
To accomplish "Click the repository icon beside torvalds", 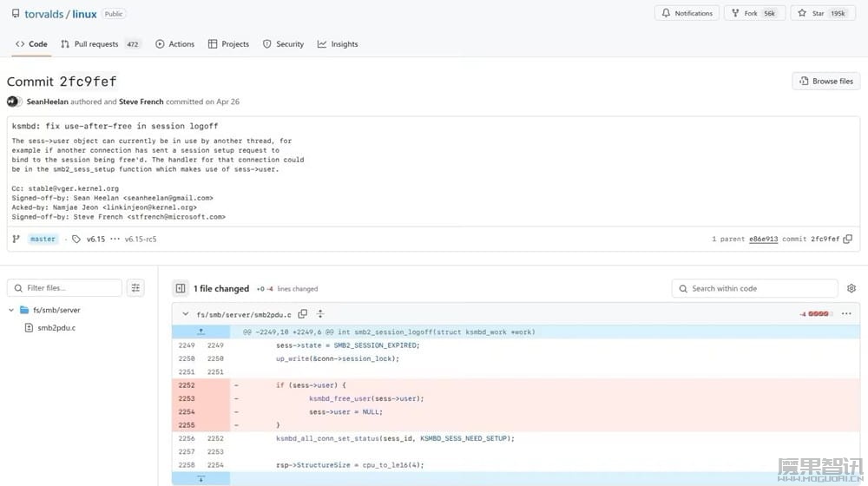I will pos(16,13).
